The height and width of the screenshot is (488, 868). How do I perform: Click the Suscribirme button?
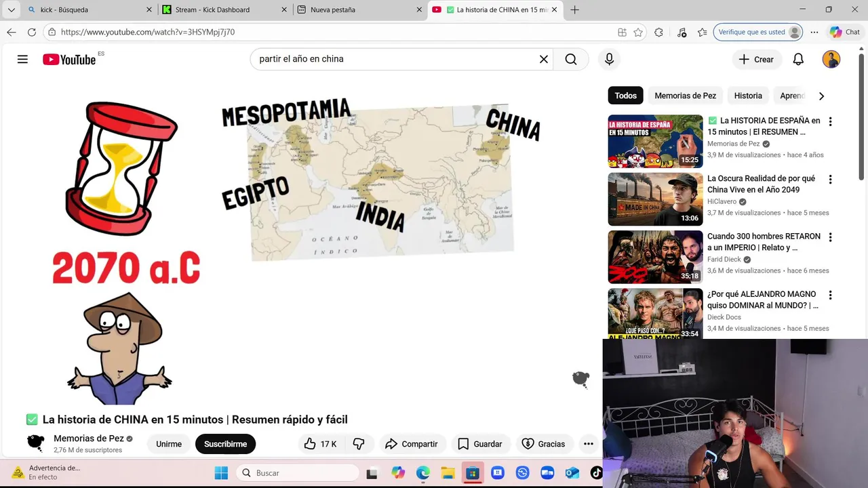[225, 444]
